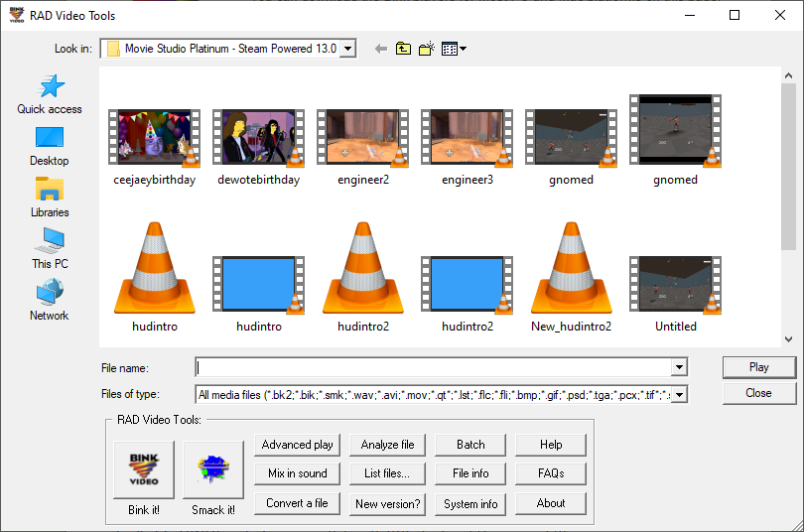The width and height of the screenshot is (804, 532).
Task: Go back to previous folder arrow
Action: pyautogui.click(x=380, y=49)
